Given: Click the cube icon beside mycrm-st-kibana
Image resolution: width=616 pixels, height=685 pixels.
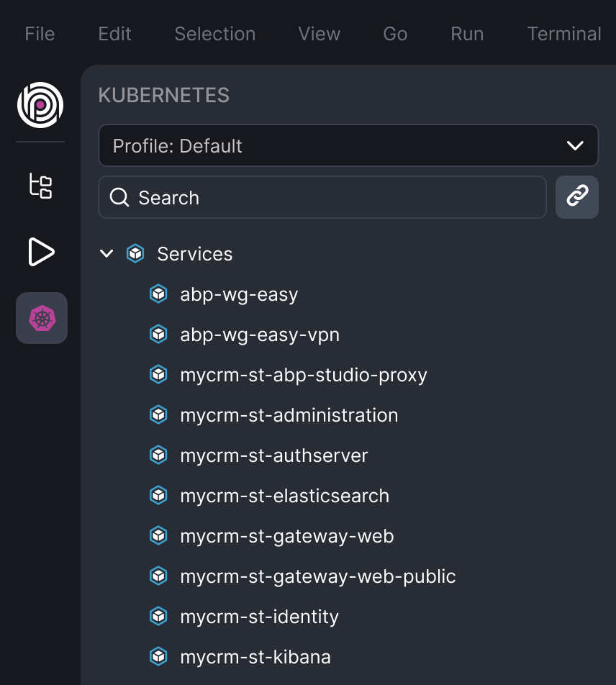Looking at the screenshot, I should pyautogui.click(x=158, y=657).
